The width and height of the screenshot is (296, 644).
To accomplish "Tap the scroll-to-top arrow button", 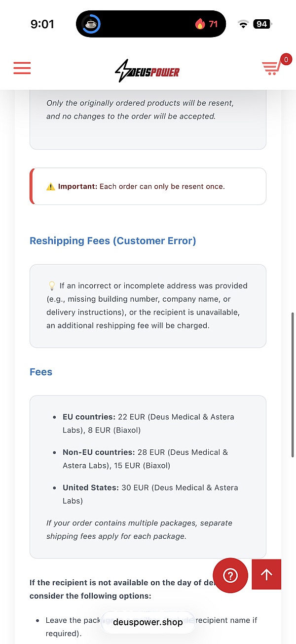I will click(266, 574).
